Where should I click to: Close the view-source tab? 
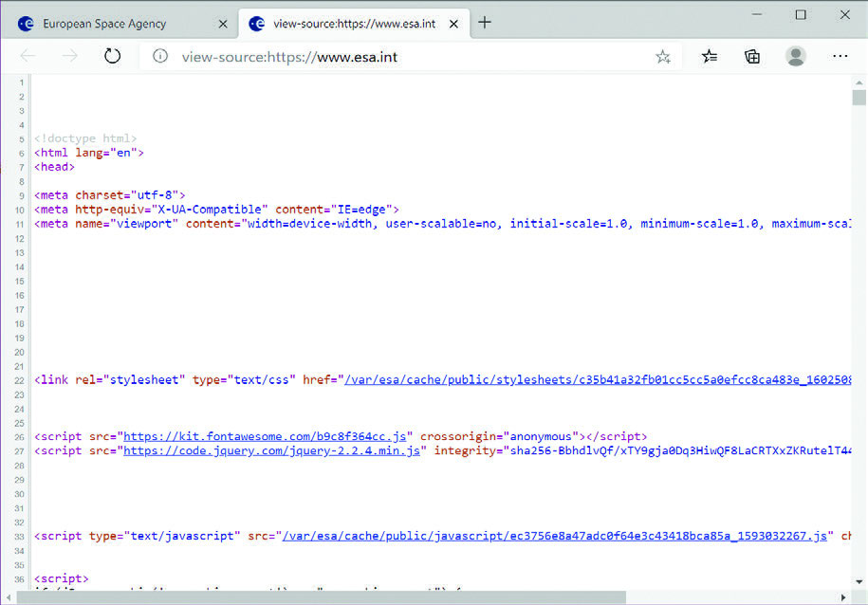coord(454,23)
